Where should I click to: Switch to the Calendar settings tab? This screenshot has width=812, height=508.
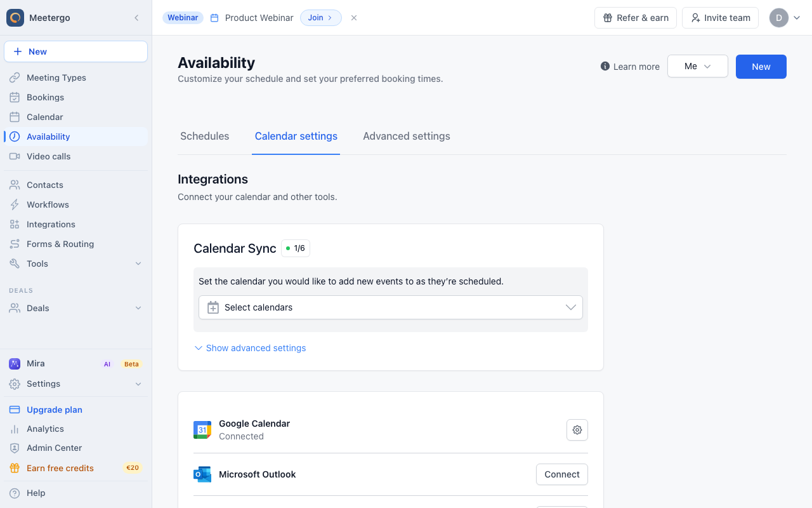click(296, 136)
